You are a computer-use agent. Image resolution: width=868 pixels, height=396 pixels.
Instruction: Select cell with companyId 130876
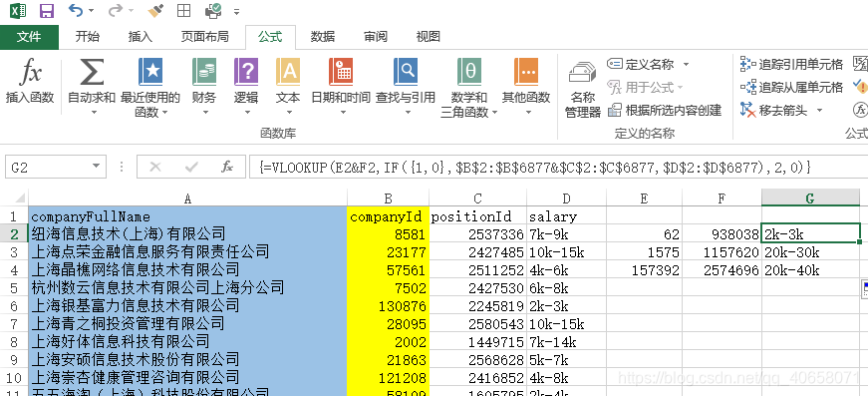click(388, 305)
